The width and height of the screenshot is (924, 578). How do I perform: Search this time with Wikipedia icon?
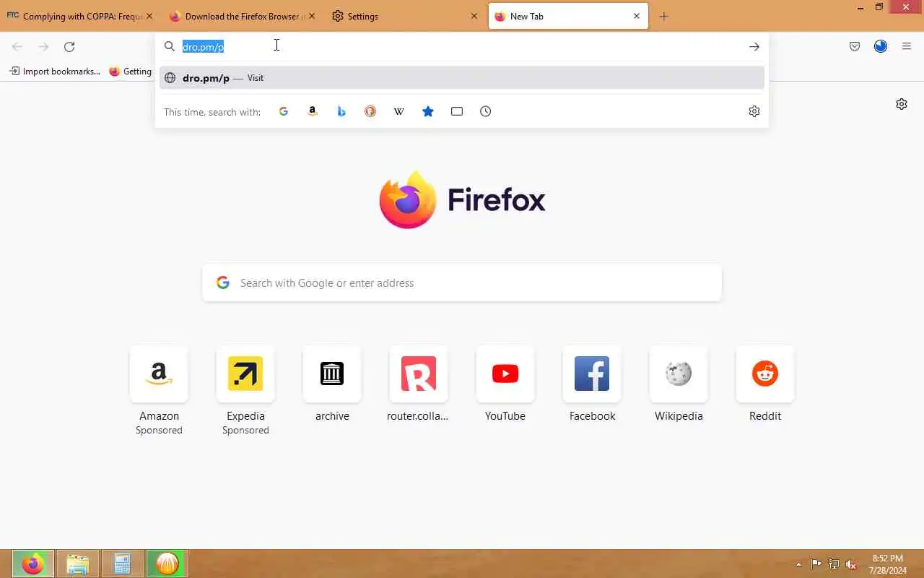pos(399,111)
